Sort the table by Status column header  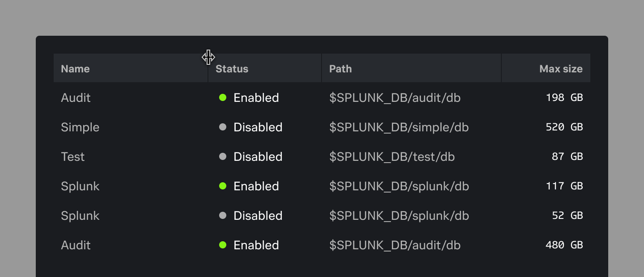point(232,69)
